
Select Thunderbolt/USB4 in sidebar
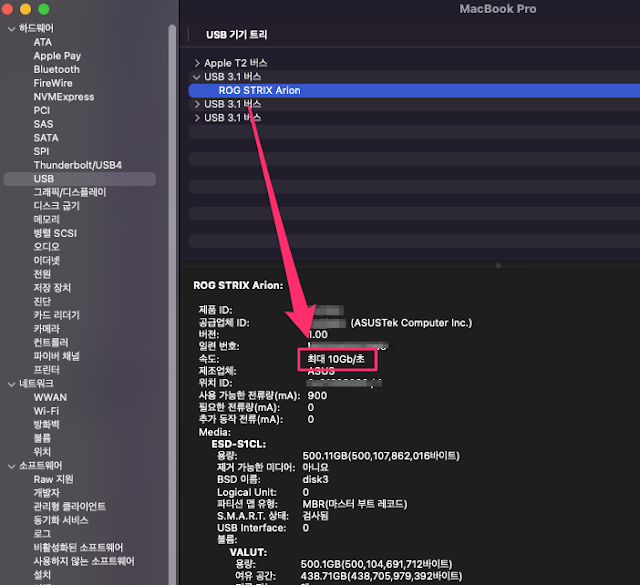(78, 165)
